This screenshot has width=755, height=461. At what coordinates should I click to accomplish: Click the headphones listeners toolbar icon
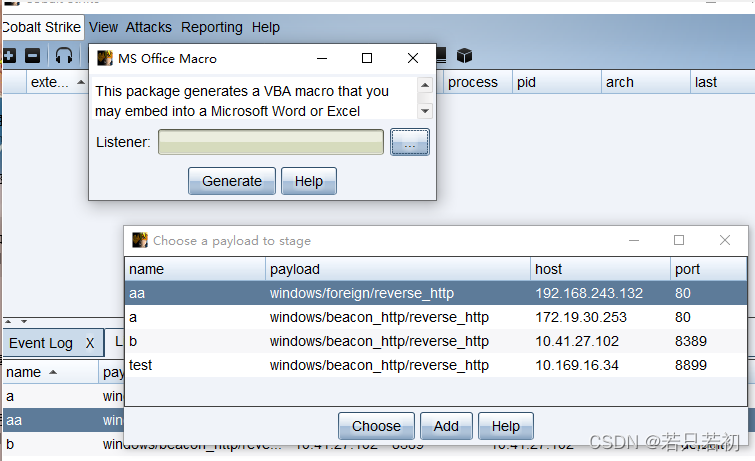click(x=64, y=56)
